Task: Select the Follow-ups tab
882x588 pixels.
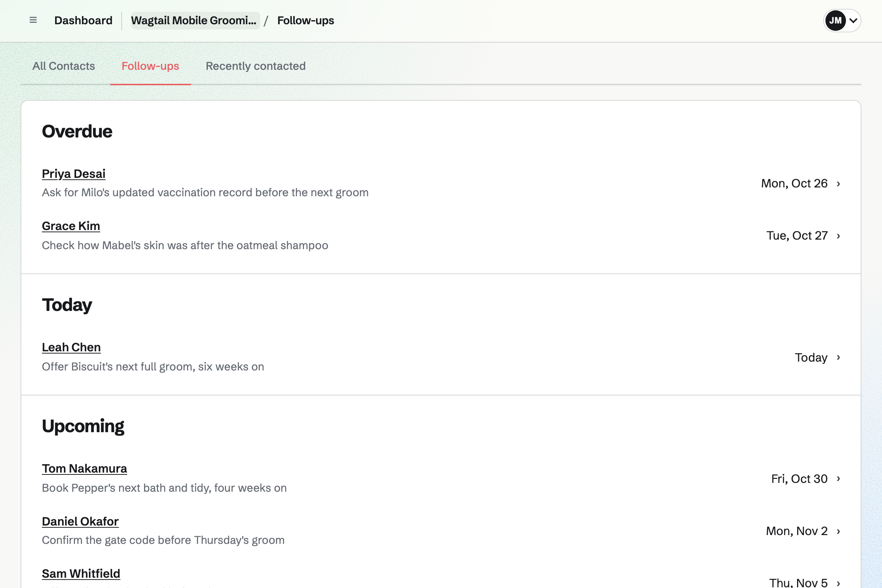Action: pyautogui.click(x=150, y=66)
